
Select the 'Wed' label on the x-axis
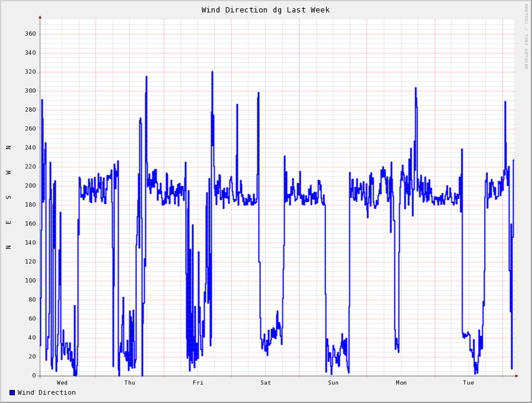(62, 383)
